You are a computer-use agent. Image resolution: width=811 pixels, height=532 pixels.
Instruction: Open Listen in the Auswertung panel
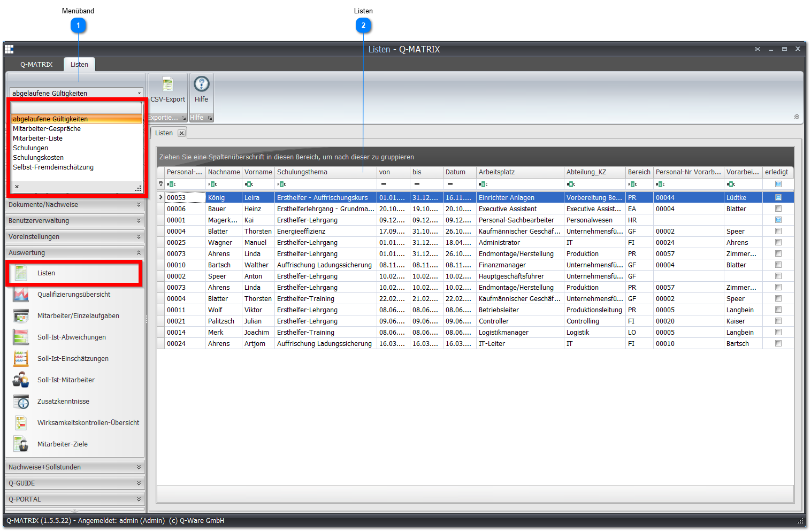(74, 273)
